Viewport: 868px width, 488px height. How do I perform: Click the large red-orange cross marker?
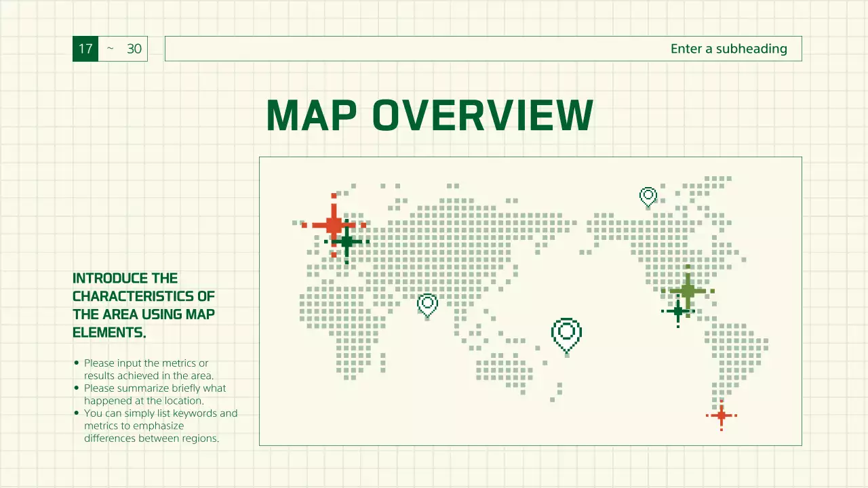[x=333, y=224]
